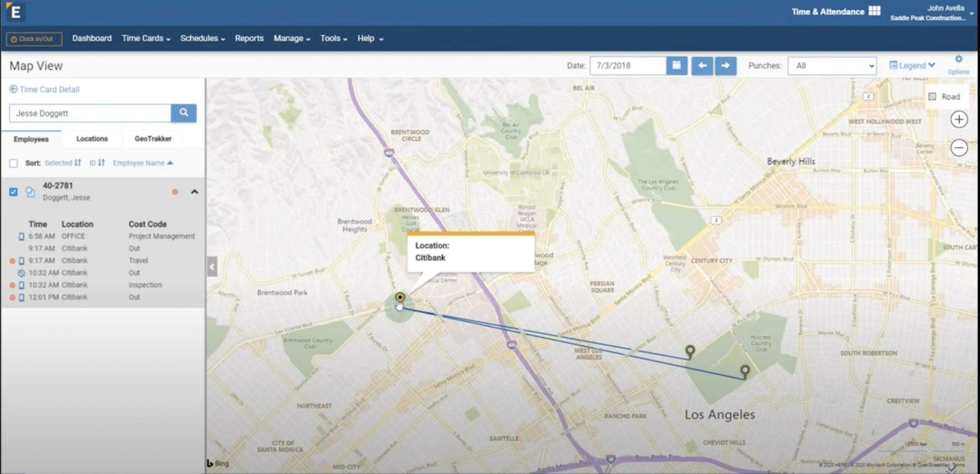Open the Reports menu item
The width and height of the screenshot is (980, 474).
[249, 38]
